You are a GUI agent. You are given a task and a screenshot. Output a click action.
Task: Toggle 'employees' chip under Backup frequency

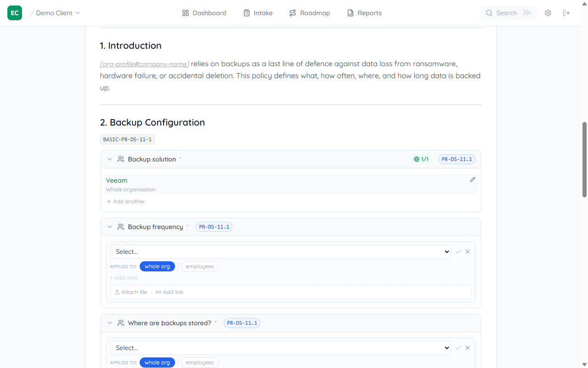(x=200, y=266)
